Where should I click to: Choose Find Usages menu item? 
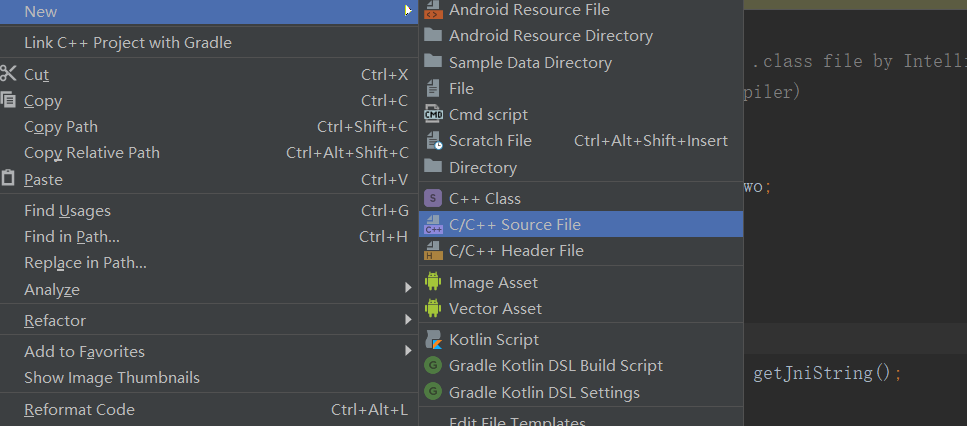click(x=209, y=211)
